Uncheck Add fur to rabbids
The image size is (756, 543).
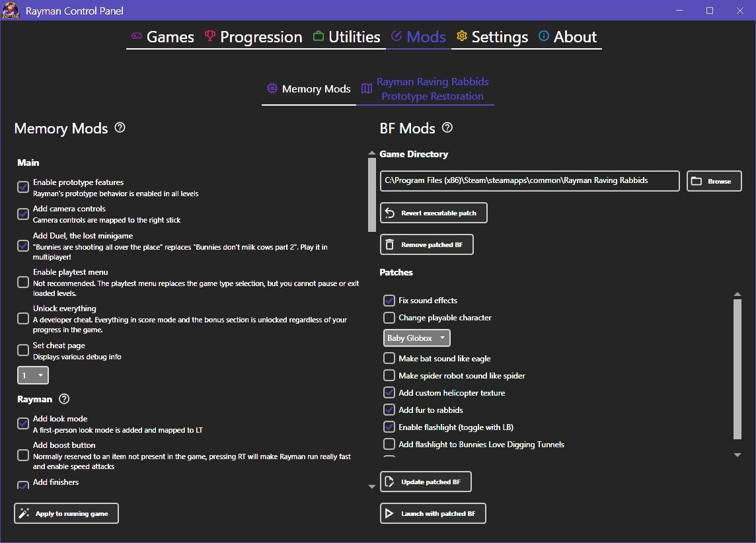tap(389, 410)
